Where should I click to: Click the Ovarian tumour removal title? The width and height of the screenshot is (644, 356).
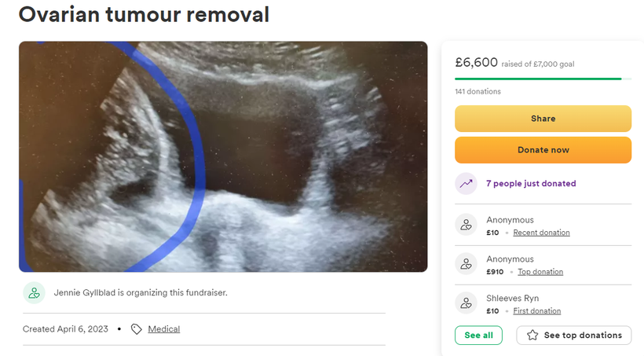(145, 14)
